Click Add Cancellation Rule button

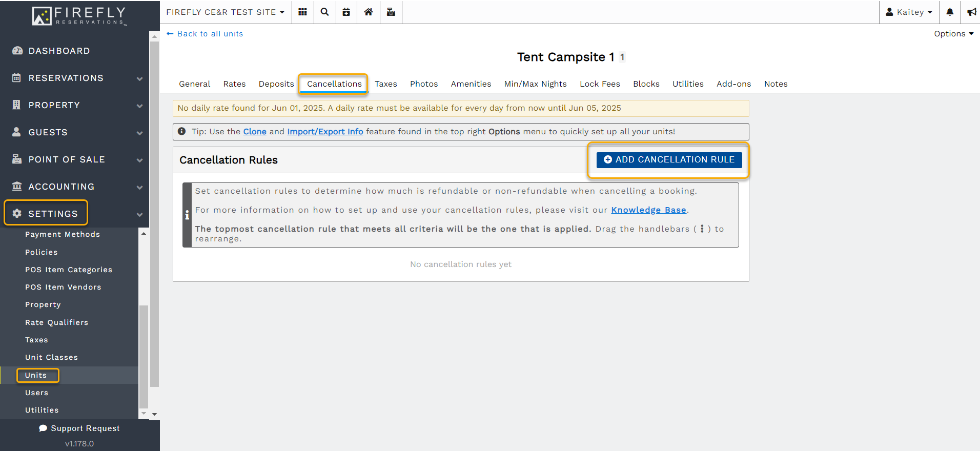point(669,160)
